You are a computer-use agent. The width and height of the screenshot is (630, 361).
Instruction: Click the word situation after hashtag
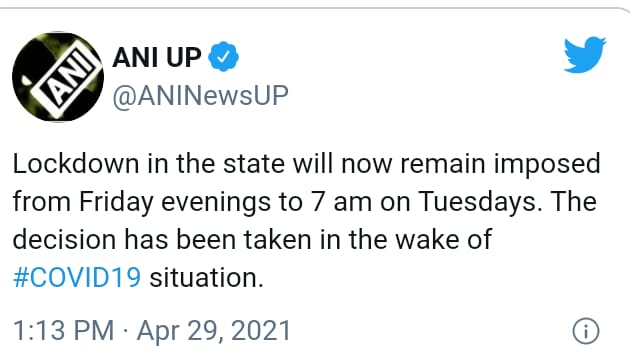[207, 278]
